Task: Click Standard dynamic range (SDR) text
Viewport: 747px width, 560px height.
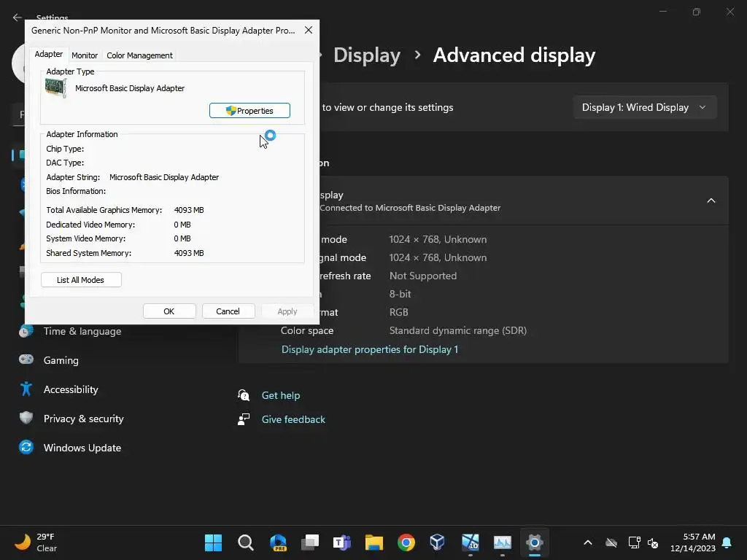Action: (x=458, y=330)
